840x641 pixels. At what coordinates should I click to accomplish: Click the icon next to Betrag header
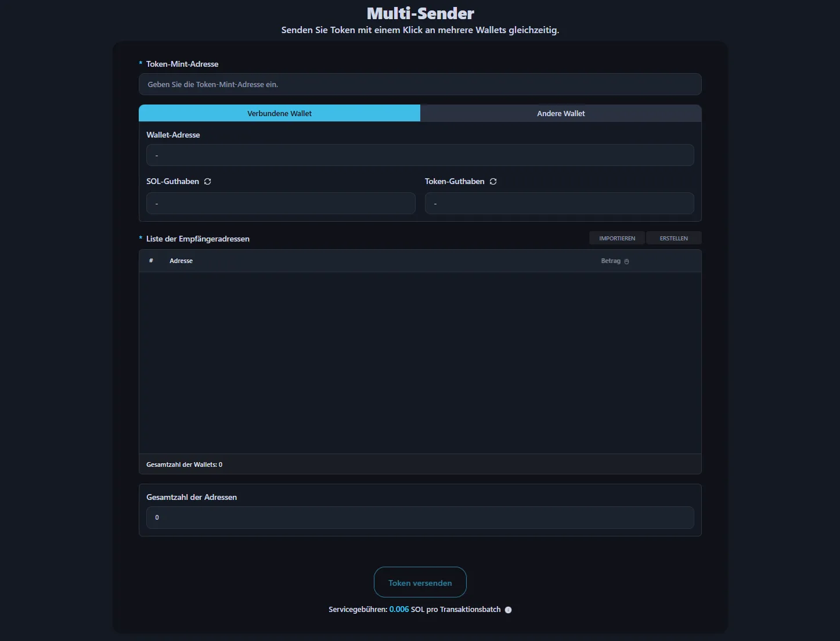[x=626, y=261]
